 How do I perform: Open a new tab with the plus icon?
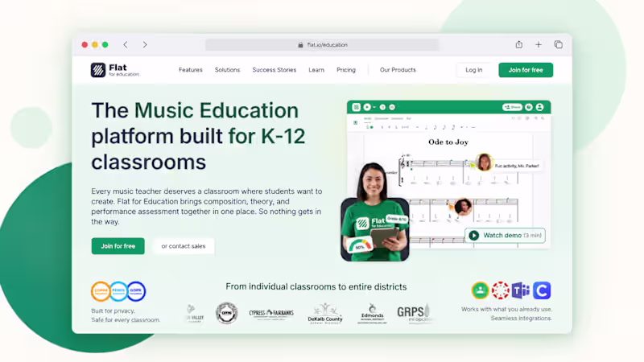[x=539, y=45]
